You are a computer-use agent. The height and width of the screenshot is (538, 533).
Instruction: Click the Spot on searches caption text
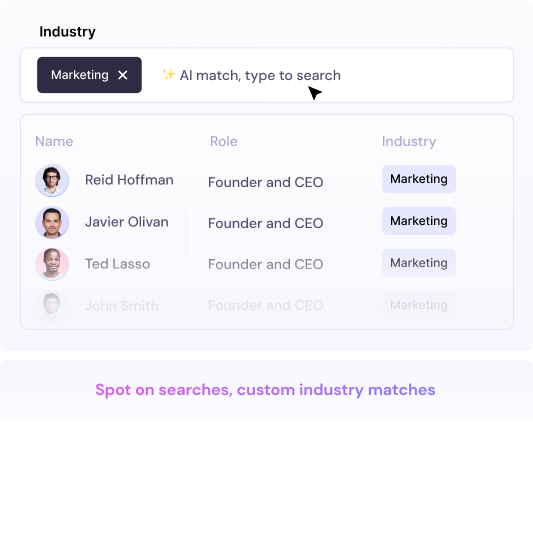point(265,390)
